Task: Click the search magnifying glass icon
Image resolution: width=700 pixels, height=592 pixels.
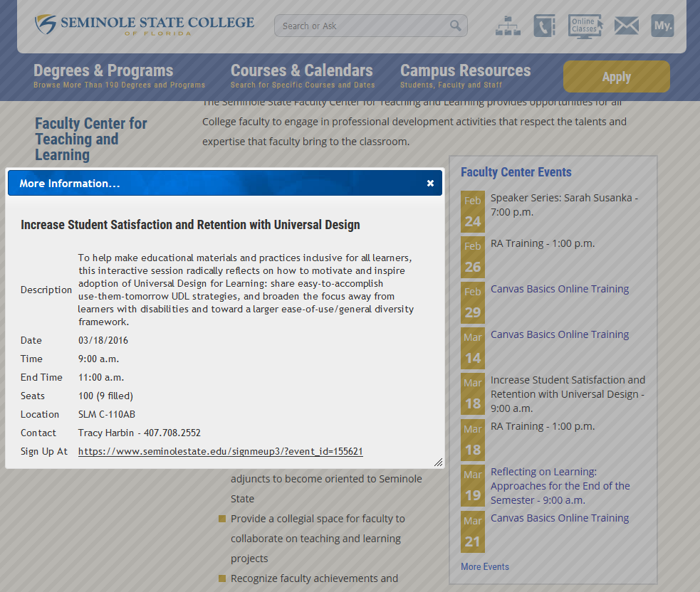Action: [x=456, y=26]
